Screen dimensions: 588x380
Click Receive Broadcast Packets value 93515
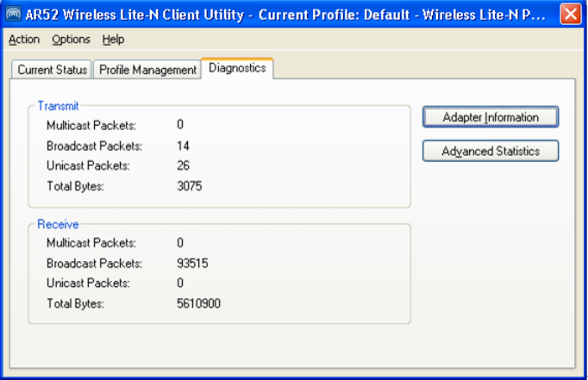point(192,263)
